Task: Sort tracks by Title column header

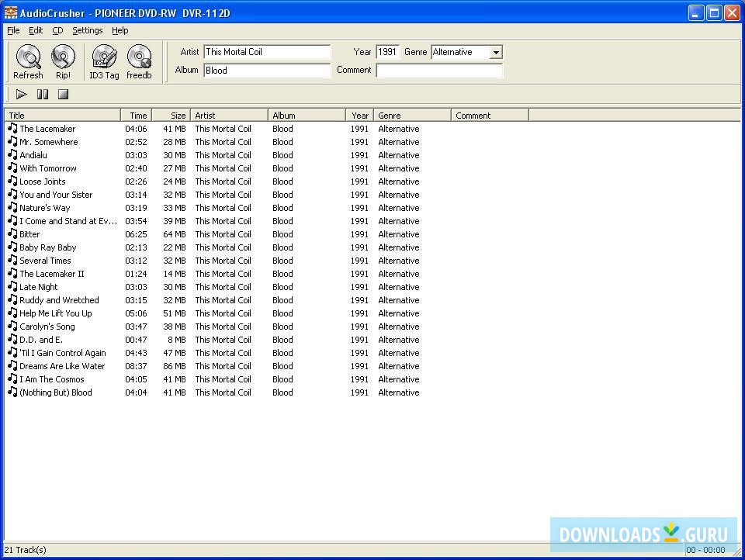Action: (62, 115)
